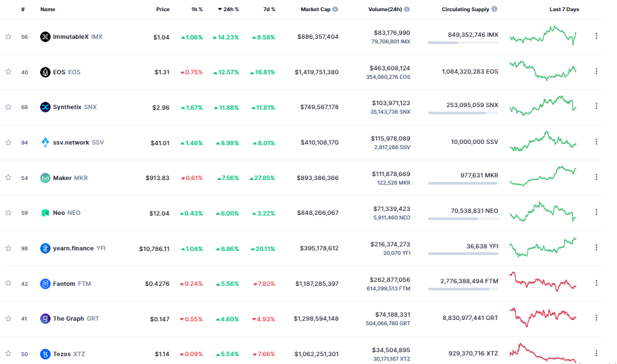
Task: Sort by 24h % column header
Action: (229, 9)
